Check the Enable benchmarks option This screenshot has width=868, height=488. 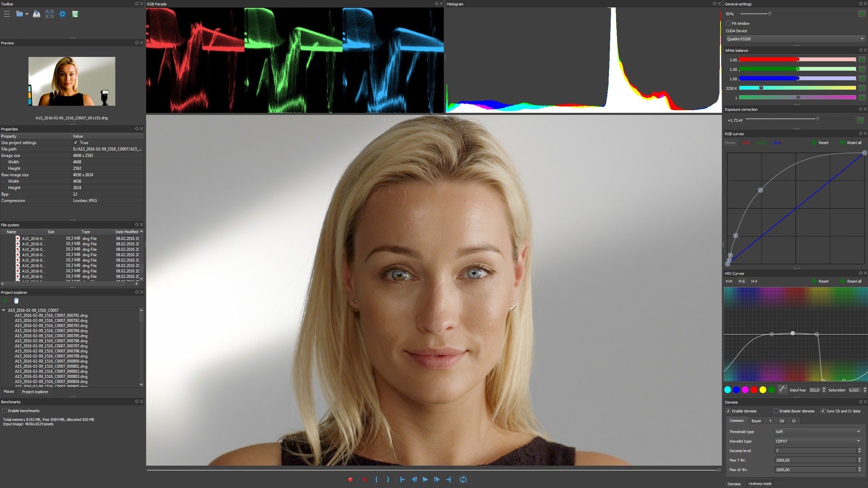click(5, 411)
